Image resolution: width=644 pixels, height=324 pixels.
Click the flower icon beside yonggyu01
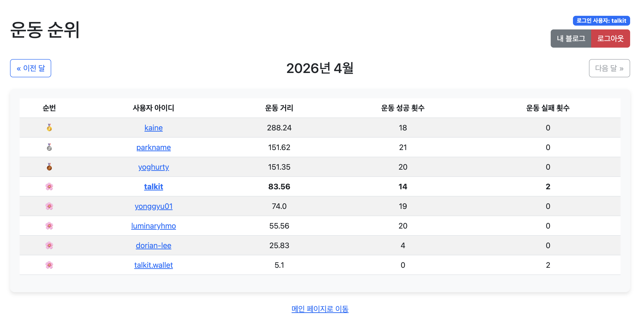click(49, 206)
